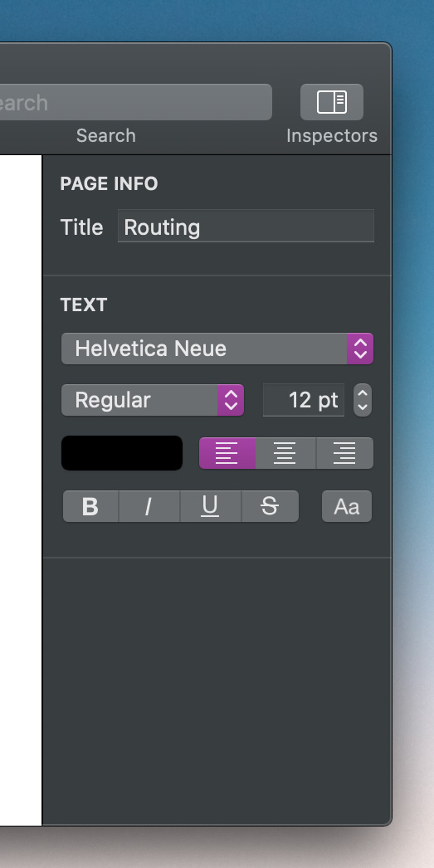Screen dimensions: 434x868
Task: Open the Regular font style dropdown
Action: tap(152, 400)
